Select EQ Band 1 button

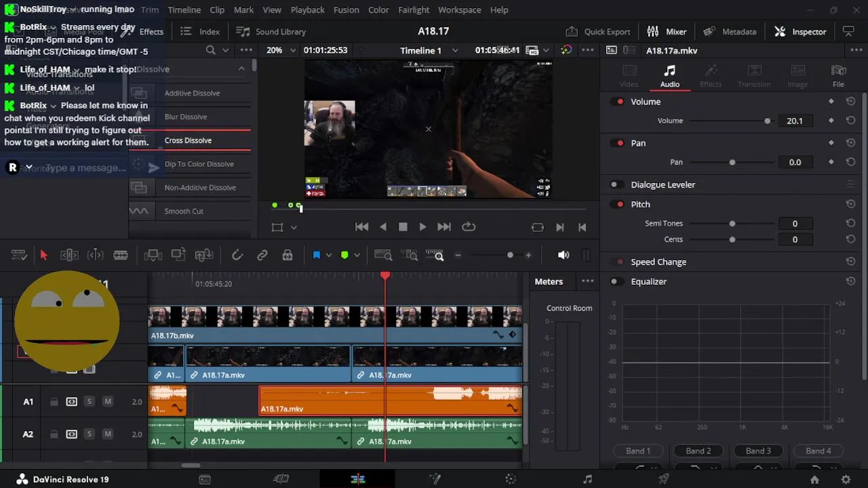(x=638, y=451)
